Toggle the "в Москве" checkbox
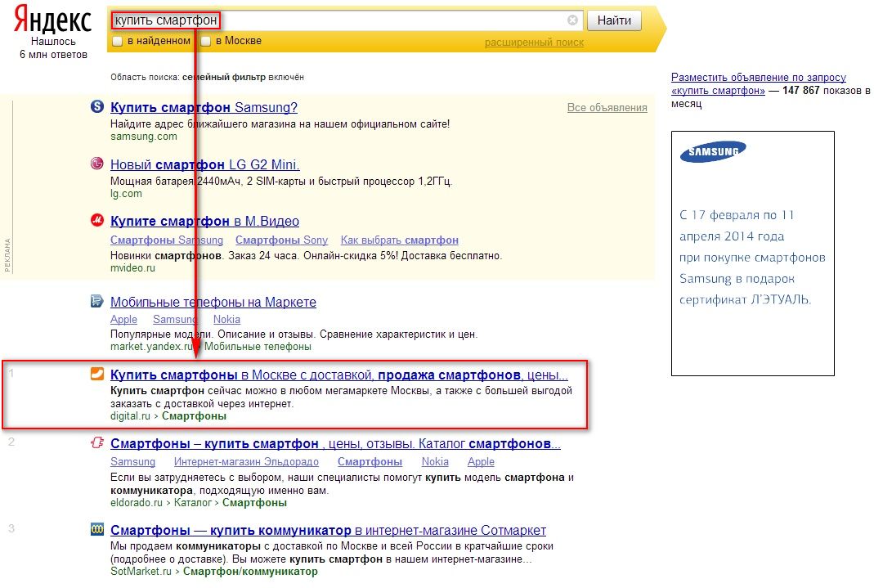Screen dimensions: 874x588 206,41
